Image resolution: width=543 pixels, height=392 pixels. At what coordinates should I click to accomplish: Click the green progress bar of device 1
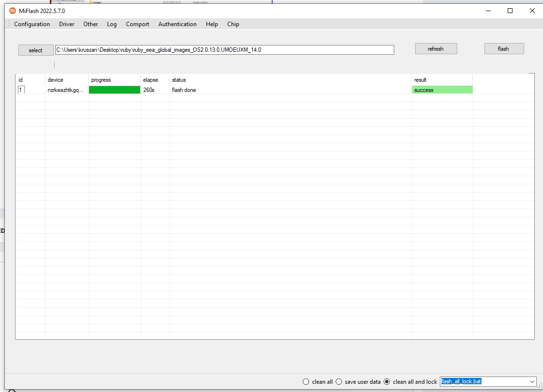114,90
